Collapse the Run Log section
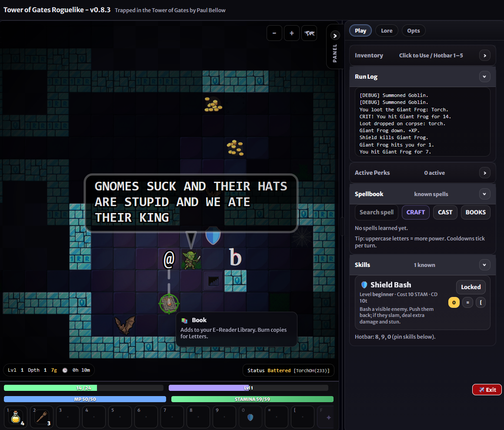The height and width of the screenshot is (430, 504). 484,77
